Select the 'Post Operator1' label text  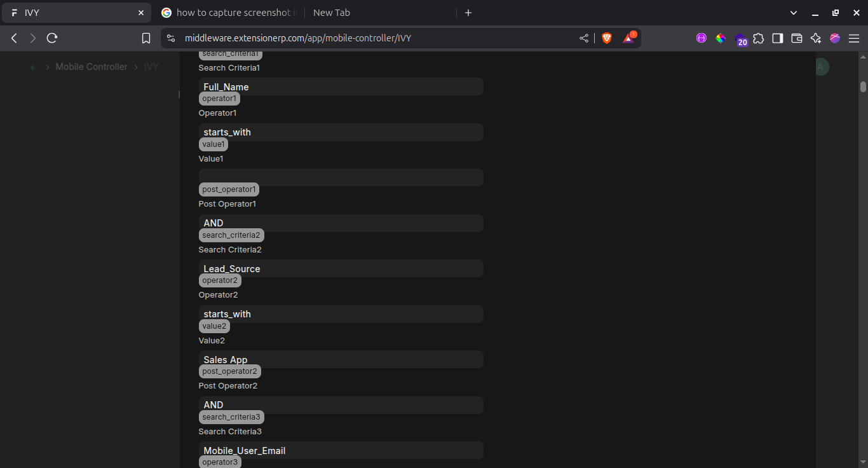point(227,204)
